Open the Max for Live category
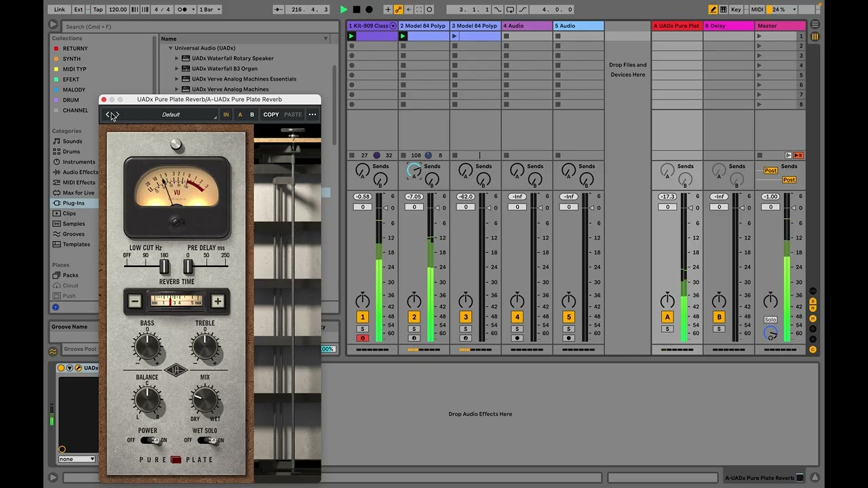This screenshot has width=868, height=488. pos(79,193)
